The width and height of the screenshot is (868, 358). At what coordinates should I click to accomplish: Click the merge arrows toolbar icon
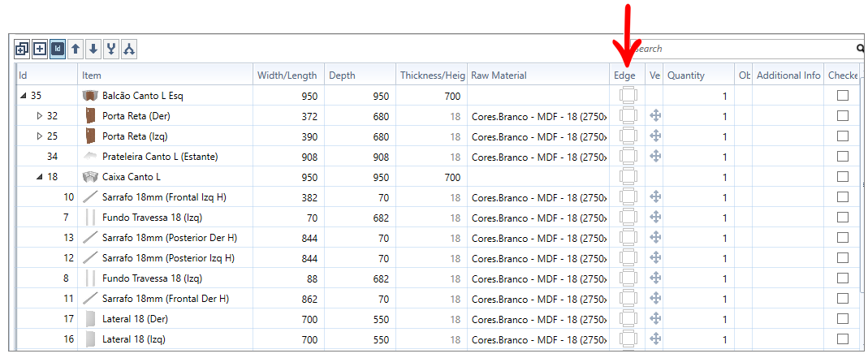[x=111, y=50]
